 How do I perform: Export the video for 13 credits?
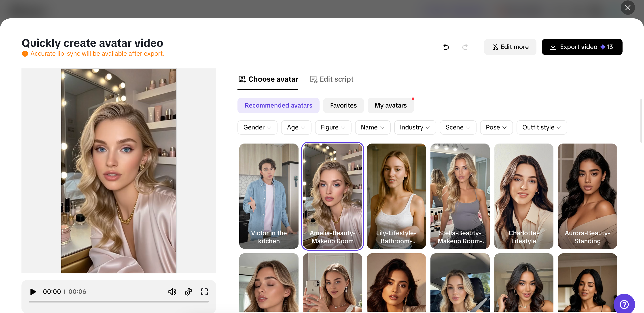(582, 47)
